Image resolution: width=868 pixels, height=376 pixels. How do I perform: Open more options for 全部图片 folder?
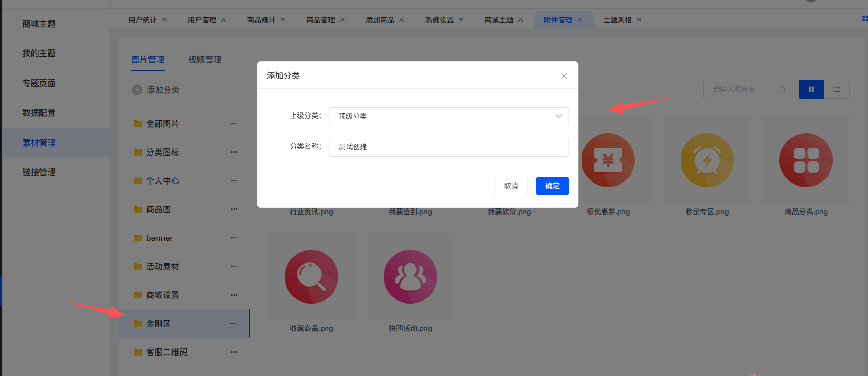tap(234, 124)
